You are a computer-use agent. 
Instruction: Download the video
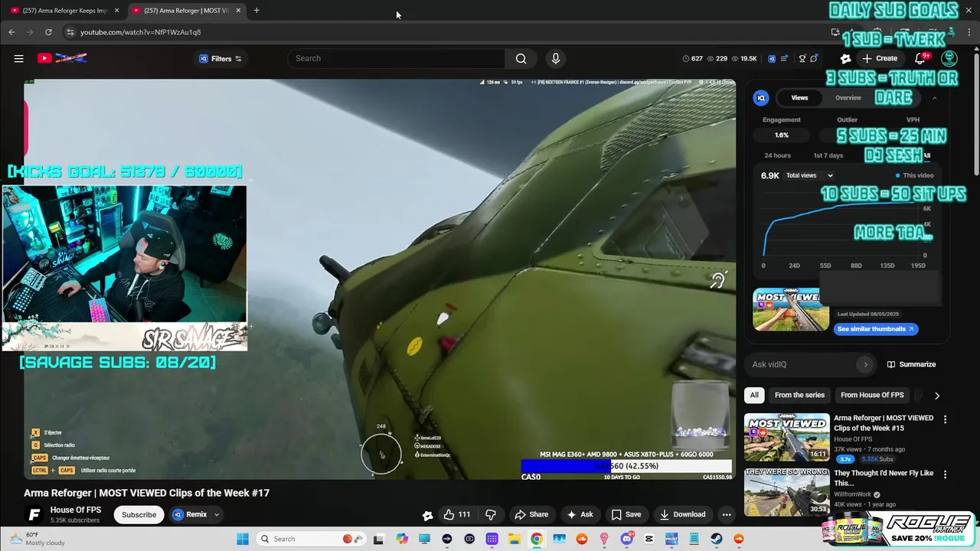coord(683,514)
